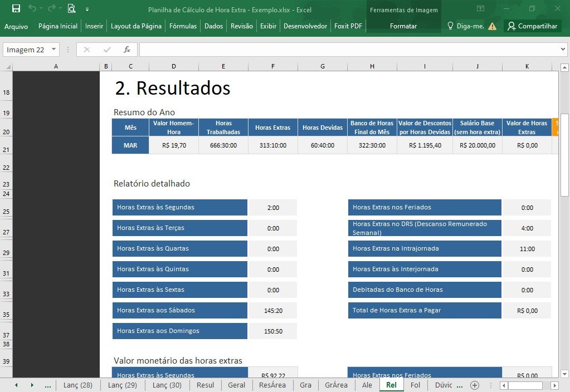
Task: Open the ribbon display options icon
Action: tap(480, 8)
